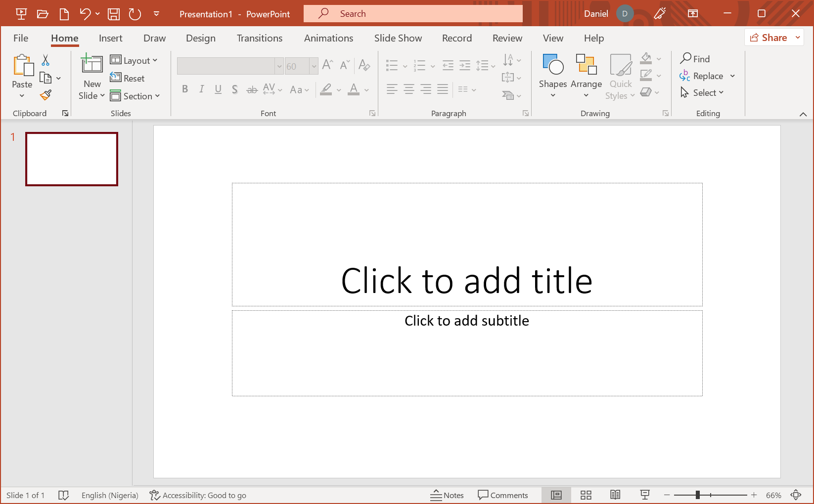Apply bold formatting

pos(185,89)
